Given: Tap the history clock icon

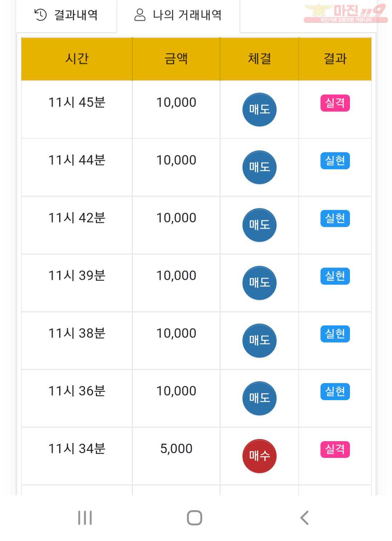Looking at the screenshot, I should point(41,15).
